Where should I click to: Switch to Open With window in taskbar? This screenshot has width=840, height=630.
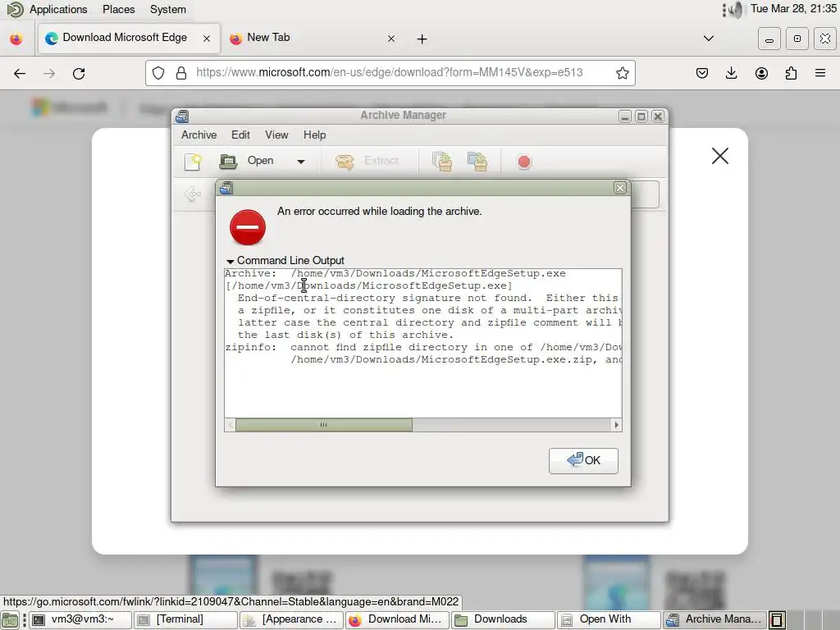(609, 620)
